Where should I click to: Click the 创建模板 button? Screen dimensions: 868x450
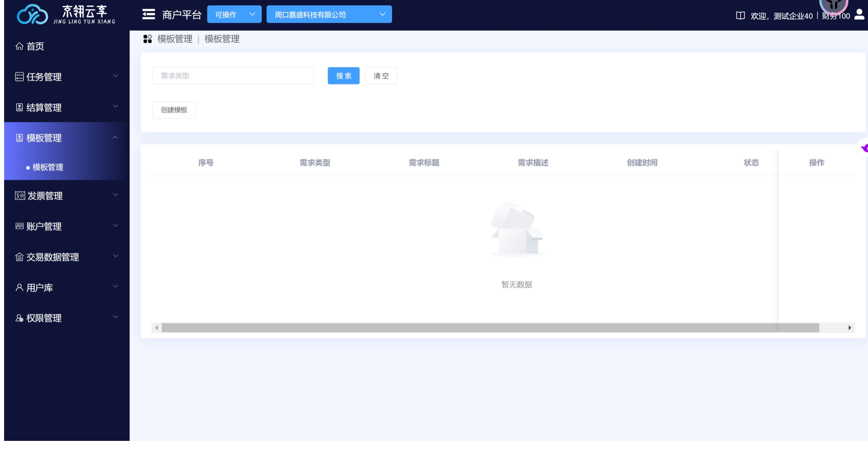(174, 110)
